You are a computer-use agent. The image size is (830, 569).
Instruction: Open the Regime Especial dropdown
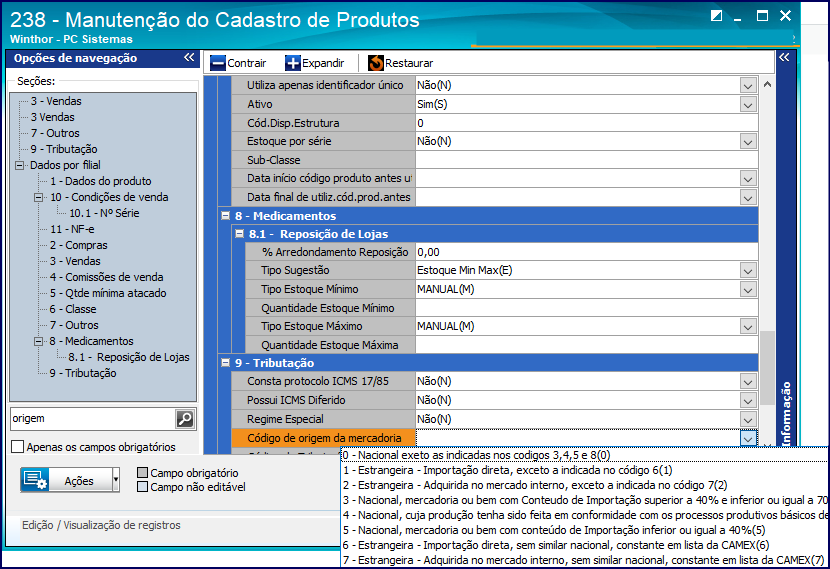[x=747, y=420]
